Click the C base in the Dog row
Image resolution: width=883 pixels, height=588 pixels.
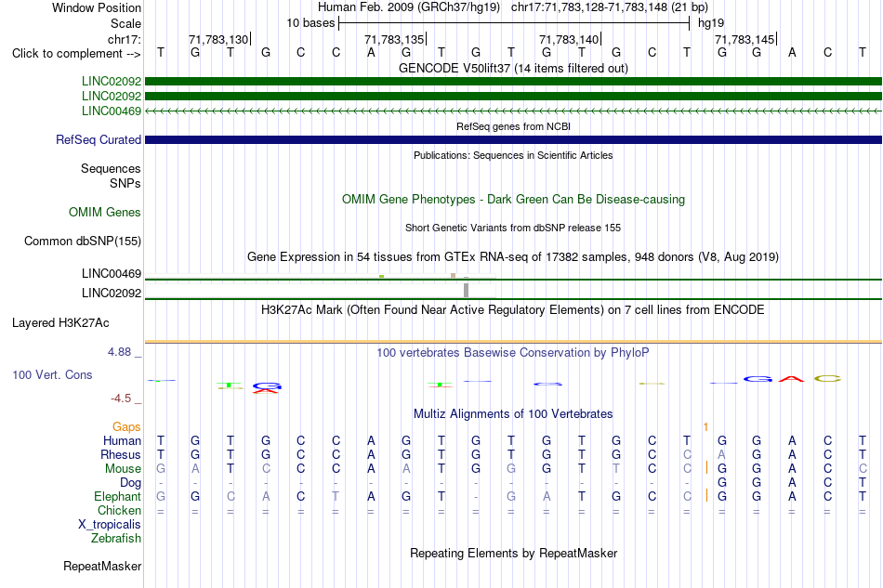pyautogui.click(x=827, y=483)
